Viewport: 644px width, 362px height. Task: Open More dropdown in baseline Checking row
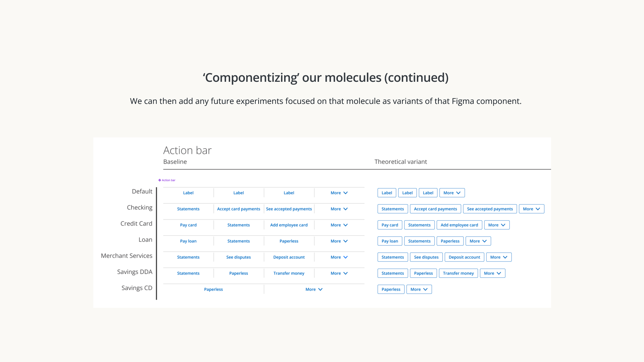pos(339,209)
